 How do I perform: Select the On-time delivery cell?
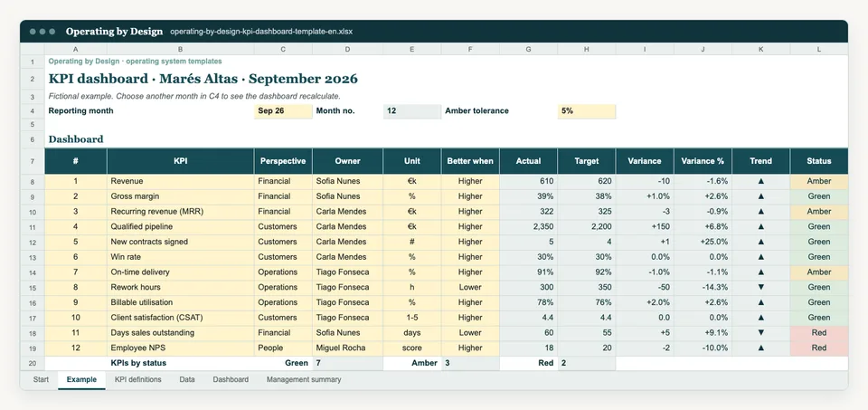(181, 272)
